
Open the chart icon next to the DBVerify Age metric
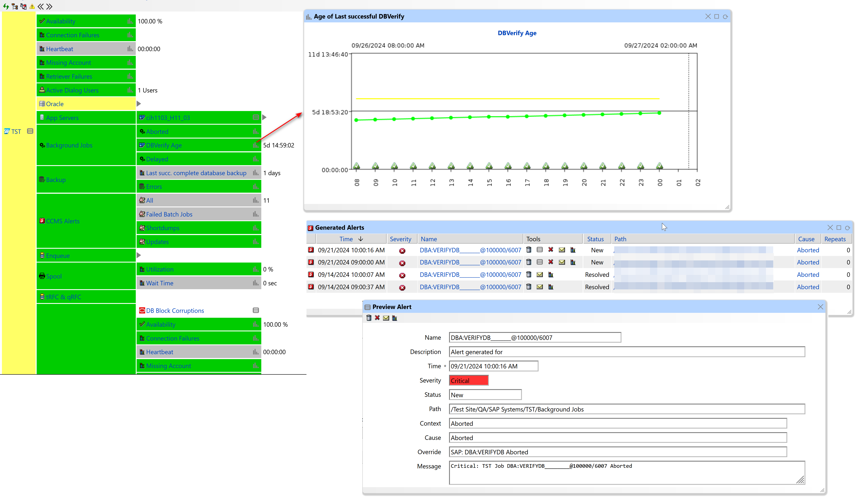point(256,145)
